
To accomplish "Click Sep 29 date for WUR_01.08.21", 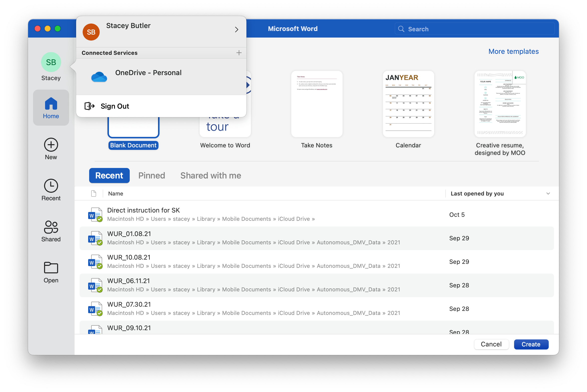I will click(459, 238).
